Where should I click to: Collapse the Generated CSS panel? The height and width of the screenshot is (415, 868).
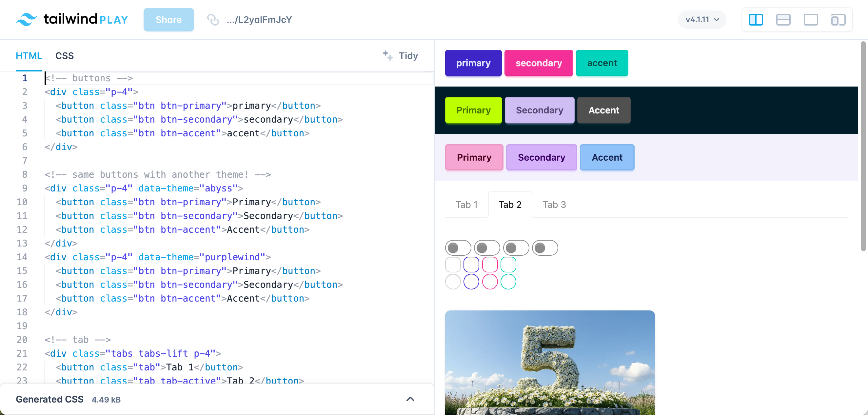410,399
